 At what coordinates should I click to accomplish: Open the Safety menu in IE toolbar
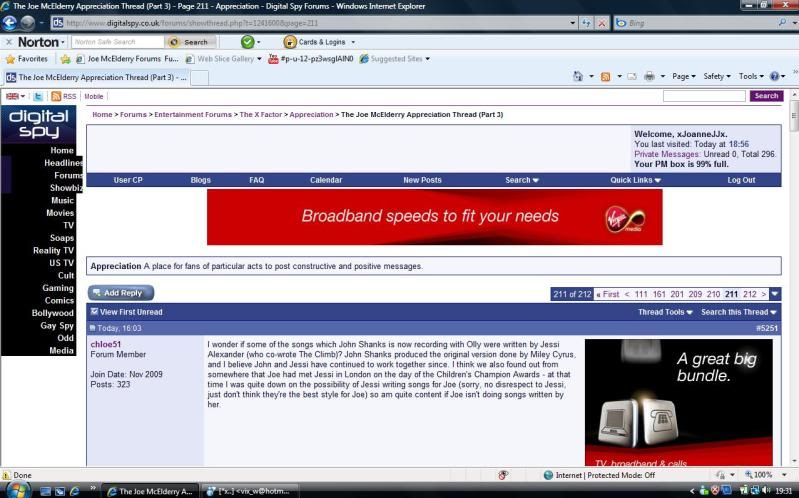point(716,77)
